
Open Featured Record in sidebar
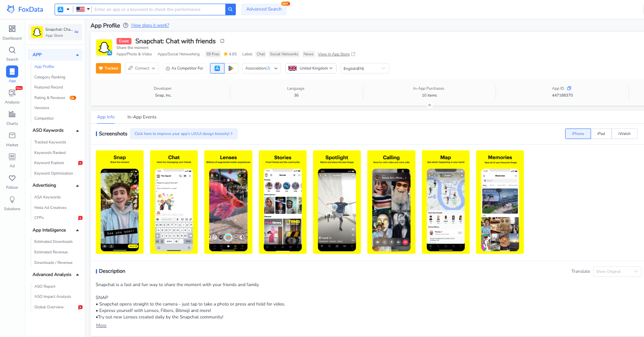pyautogui.click(x=49, y=87)
